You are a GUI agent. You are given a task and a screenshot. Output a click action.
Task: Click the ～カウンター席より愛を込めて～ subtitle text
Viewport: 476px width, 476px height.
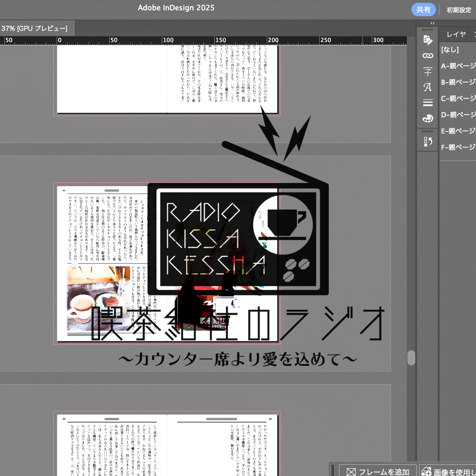pyautogui.click(x=238, y=359)
